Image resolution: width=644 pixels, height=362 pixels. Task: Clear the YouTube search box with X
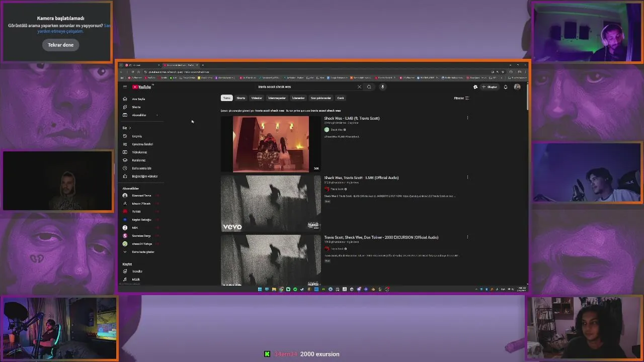point(359,87)
